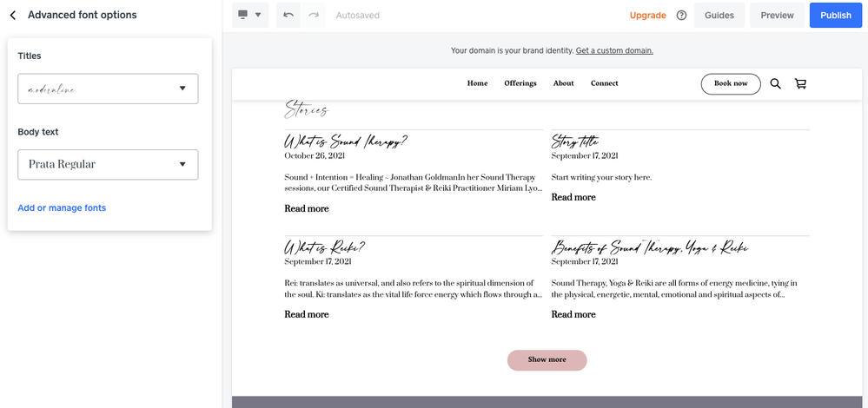This screenshot has width=868, height=408.
Task: Click the redo arrow icon
Action: (314, 15)
